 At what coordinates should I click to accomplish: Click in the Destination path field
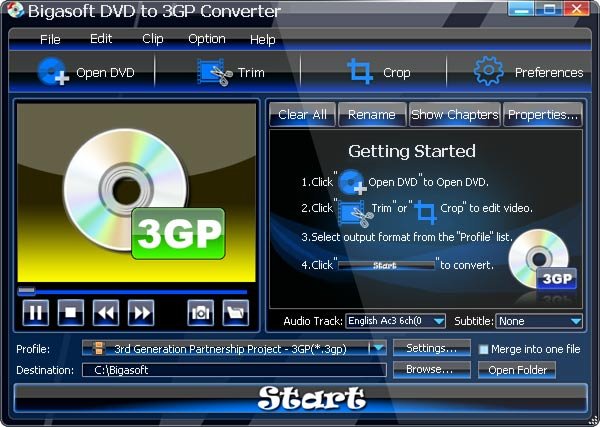pyautogui.click(x=234, y=370)
